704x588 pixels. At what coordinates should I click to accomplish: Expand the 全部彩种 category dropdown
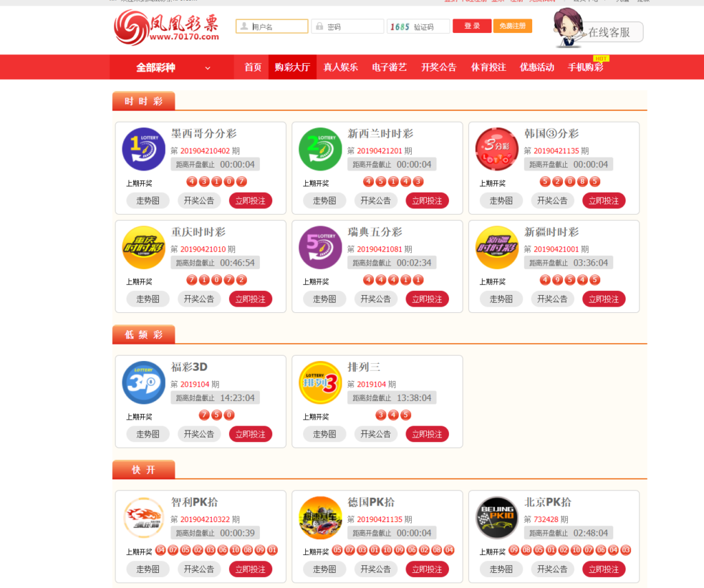pos(173,67)
